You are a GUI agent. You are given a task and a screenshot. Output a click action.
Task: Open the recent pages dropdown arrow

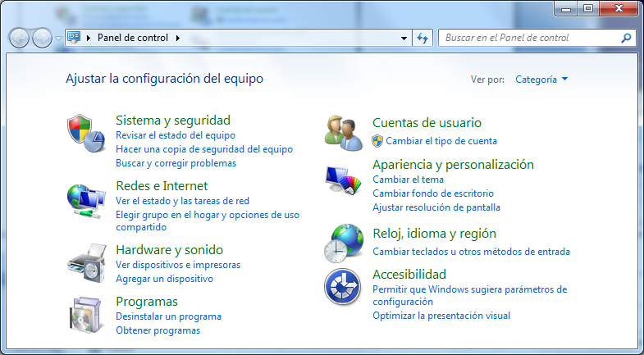click(58, 39)
